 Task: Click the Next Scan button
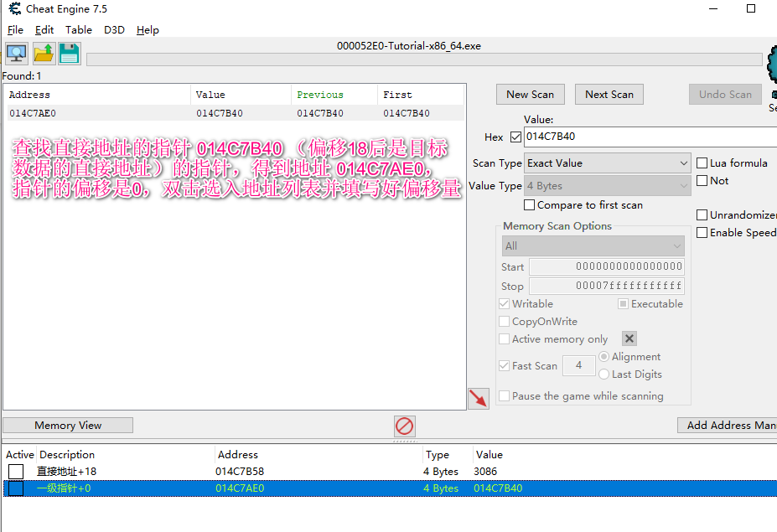click(x=609, y=94)
